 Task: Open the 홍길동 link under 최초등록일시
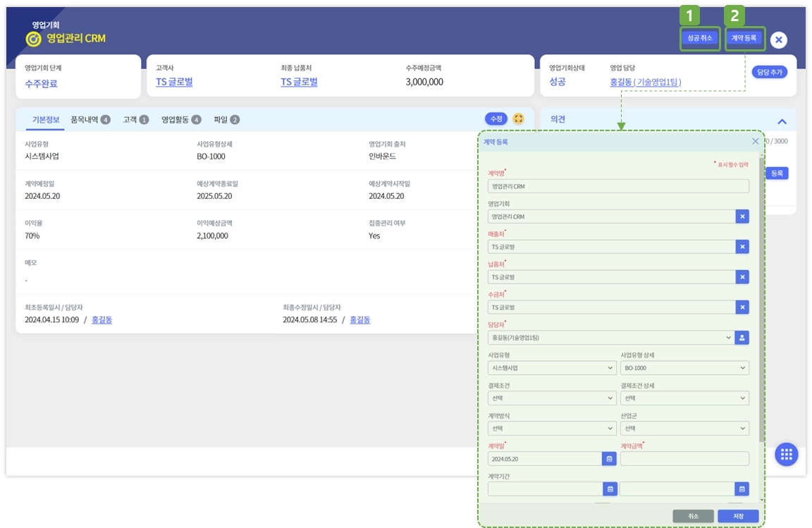coord(102,320)
